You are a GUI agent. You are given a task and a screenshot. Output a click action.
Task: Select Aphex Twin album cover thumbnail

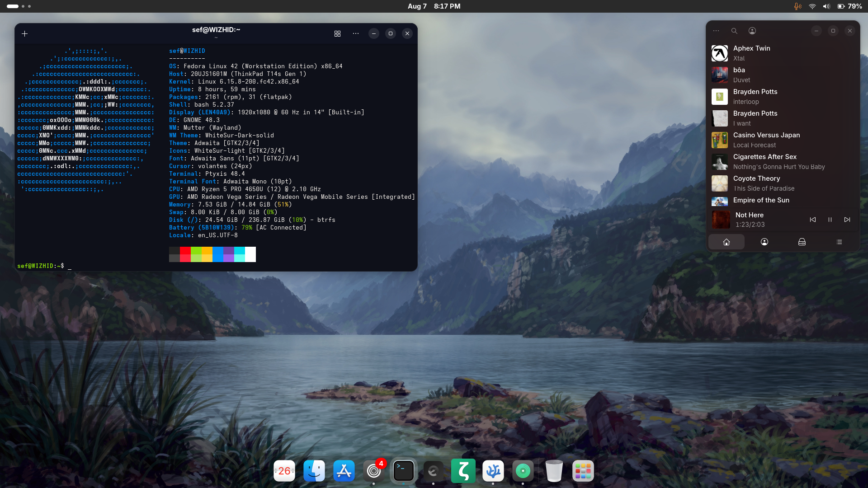720,53
